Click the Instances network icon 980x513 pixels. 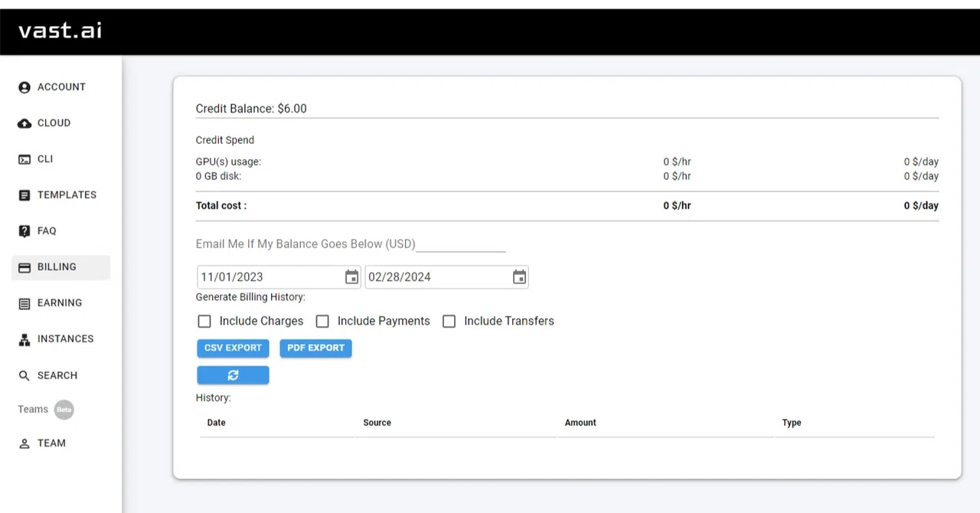24,339
